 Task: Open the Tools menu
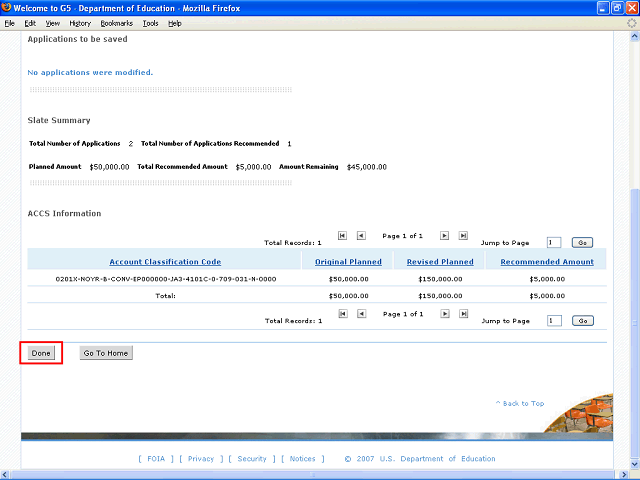pyautogui.click(x=151, y=23)
